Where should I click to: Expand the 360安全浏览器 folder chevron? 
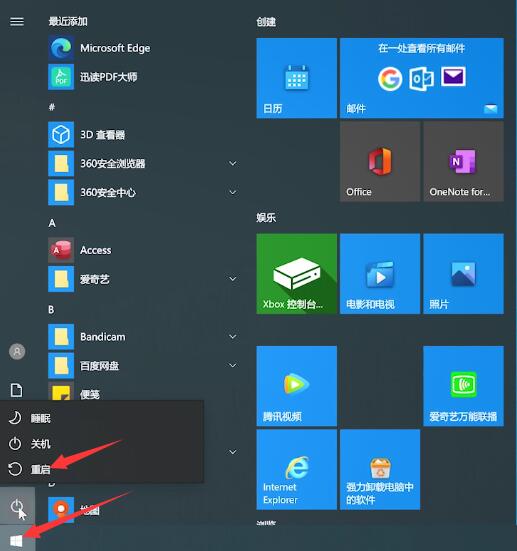[232, 163]
